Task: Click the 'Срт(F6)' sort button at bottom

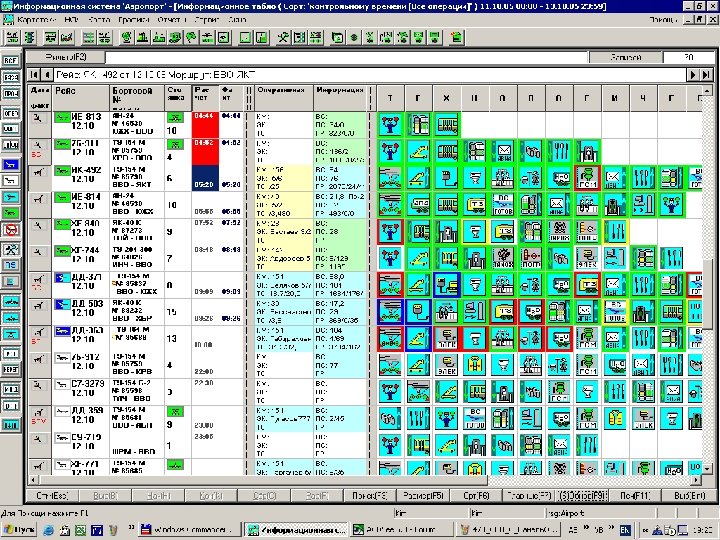Action: point(476,496)
